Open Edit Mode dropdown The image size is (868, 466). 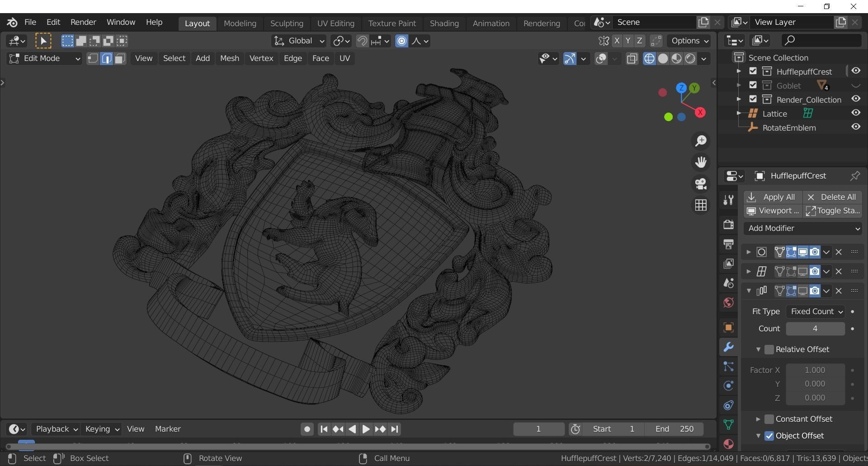coord(44,59)
